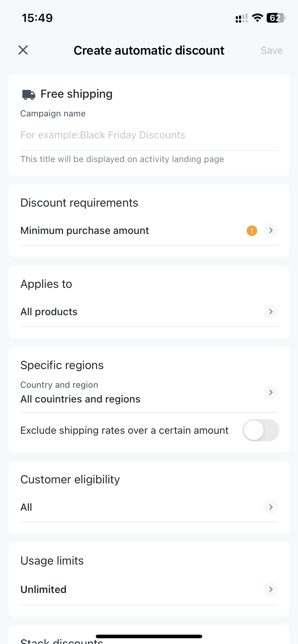298x644 pixels.
Task: Tap the Wi-Fi status icon
Action: [257, 18]
